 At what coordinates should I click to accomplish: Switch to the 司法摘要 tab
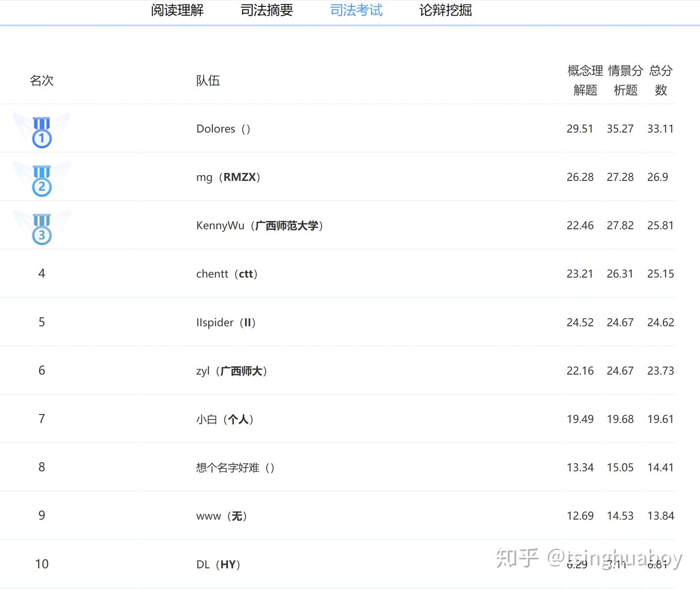(x=266, y=10)
